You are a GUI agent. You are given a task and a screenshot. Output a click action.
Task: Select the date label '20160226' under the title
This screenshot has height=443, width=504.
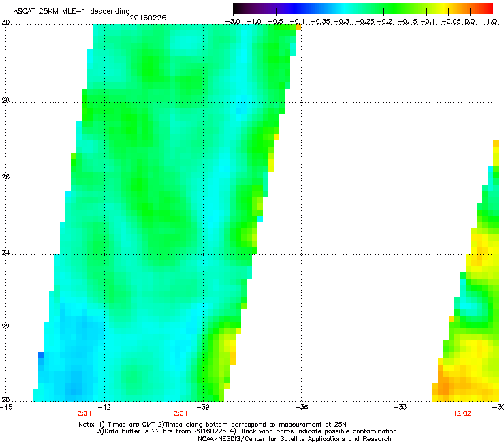tap(148, 18)
